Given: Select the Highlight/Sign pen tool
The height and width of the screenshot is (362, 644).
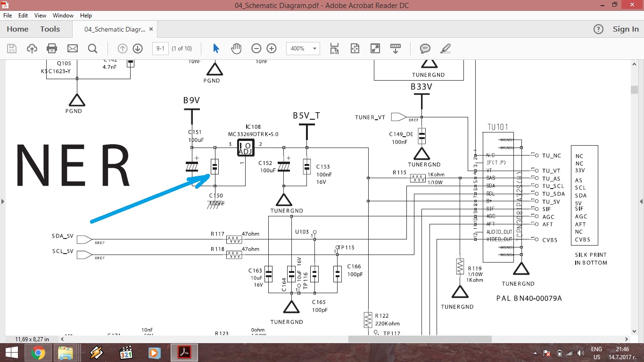Looking at the screenshot, I should [x=445, y=49].
